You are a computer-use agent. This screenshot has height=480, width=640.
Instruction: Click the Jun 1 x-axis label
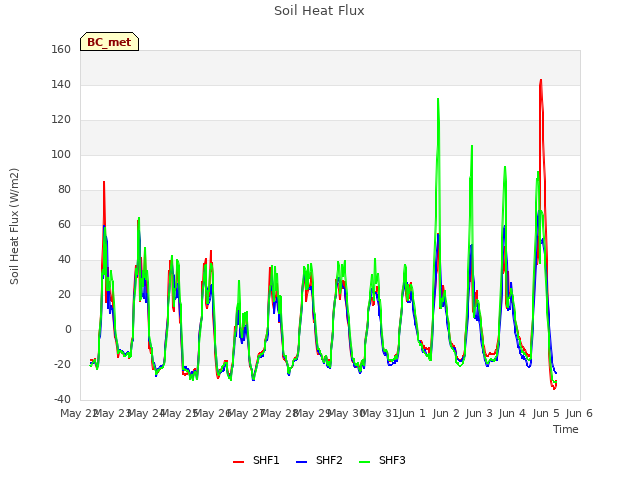tap(412, 413)
